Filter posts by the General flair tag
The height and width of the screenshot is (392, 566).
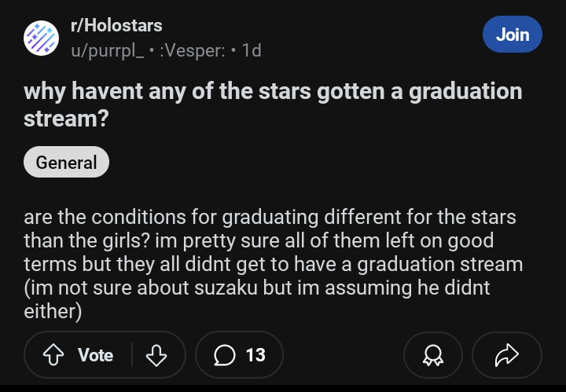pyautogui.click(x=67, y=163)
